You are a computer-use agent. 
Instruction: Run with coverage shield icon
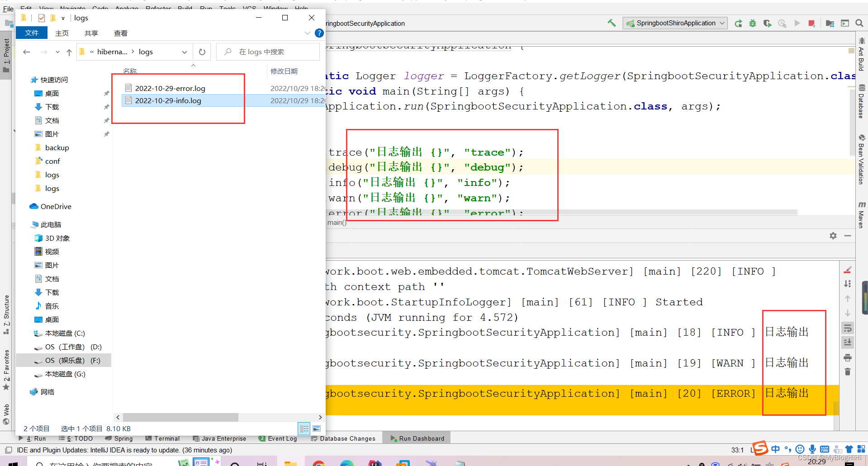point(767,23)
